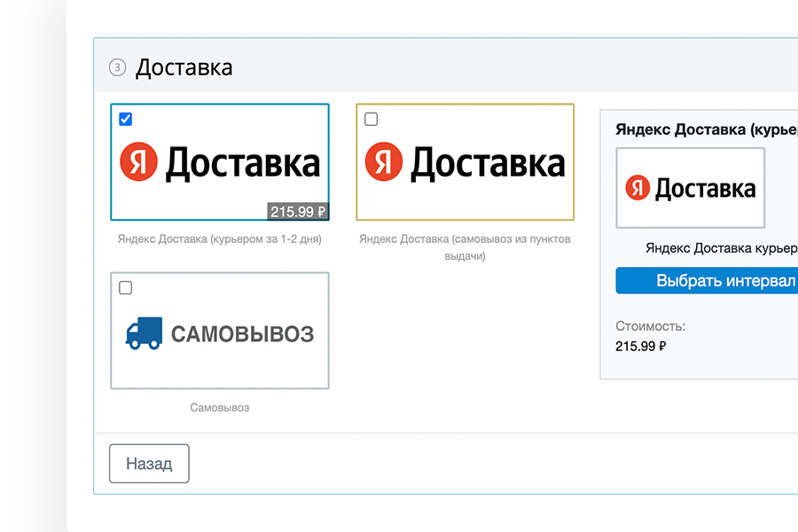Click the step 3 circle icon next to Доставка

(116, 66)
